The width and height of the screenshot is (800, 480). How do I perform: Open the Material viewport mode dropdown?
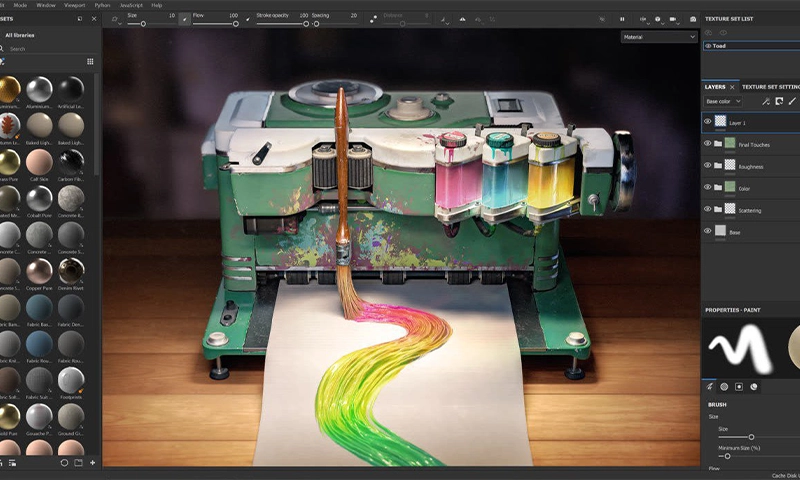658,37
